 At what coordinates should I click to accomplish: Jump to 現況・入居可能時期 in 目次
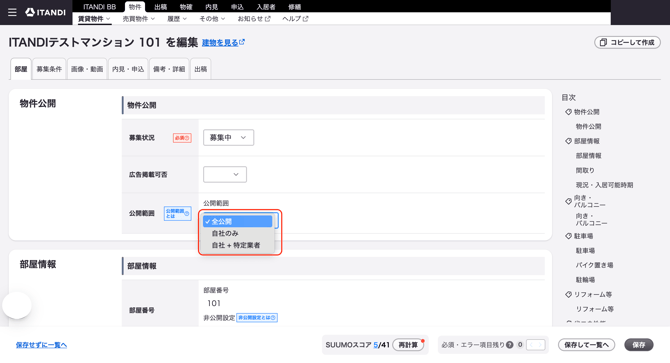click(x=604, y=185)
